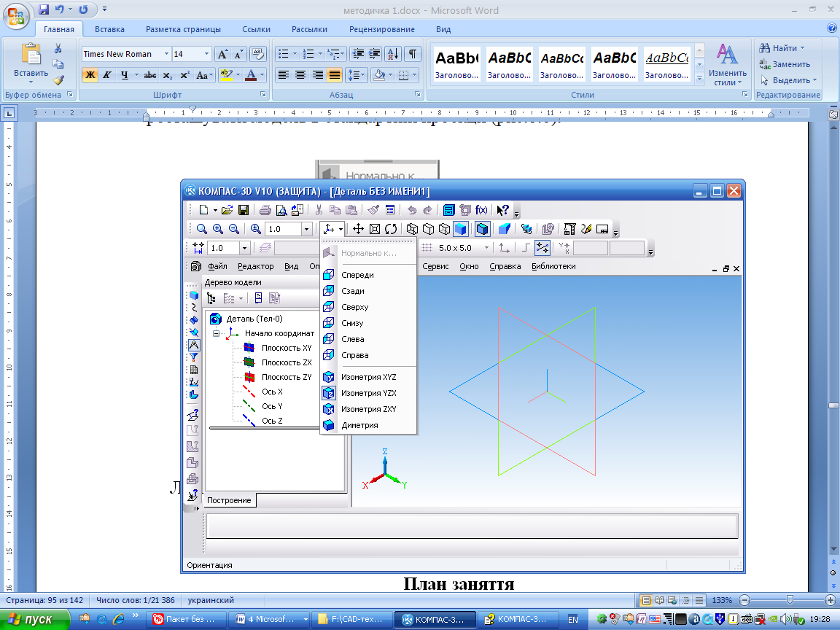Open the highlight color dropdown arrow
840x630 pixels.
point(238,75)
